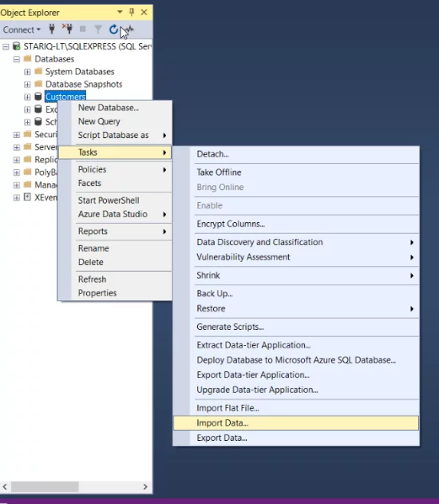Click the Databases folder icon

28,58
